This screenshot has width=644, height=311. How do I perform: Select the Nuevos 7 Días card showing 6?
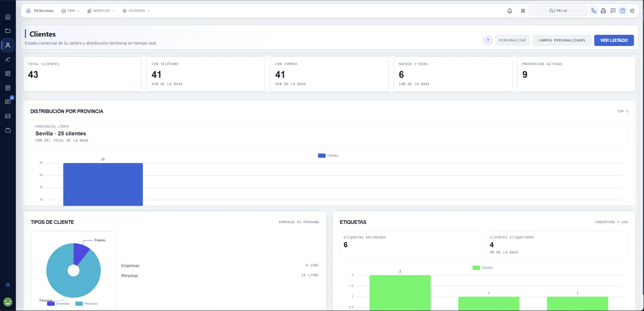tap(453, 74)
